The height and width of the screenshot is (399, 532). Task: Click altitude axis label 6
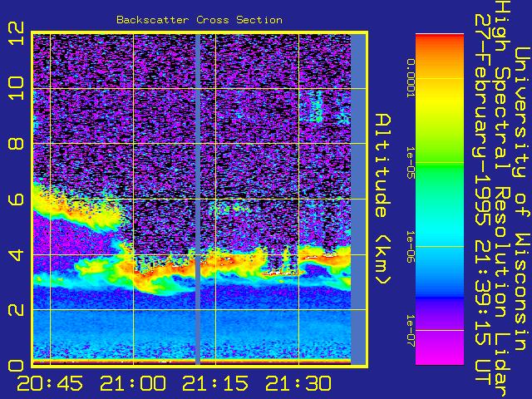pos(17,199)
